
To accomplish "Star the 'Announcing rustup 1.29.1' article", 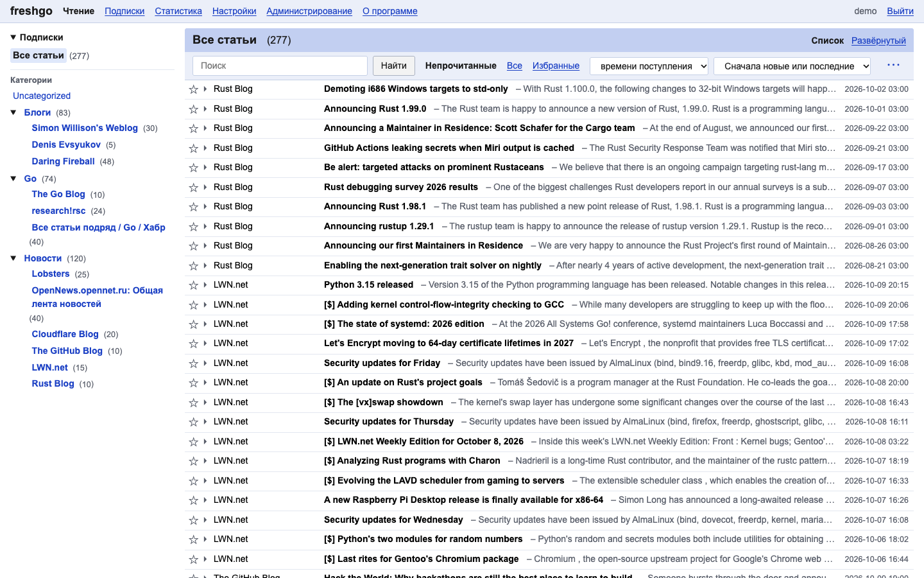I will click(x=193, y=227).
